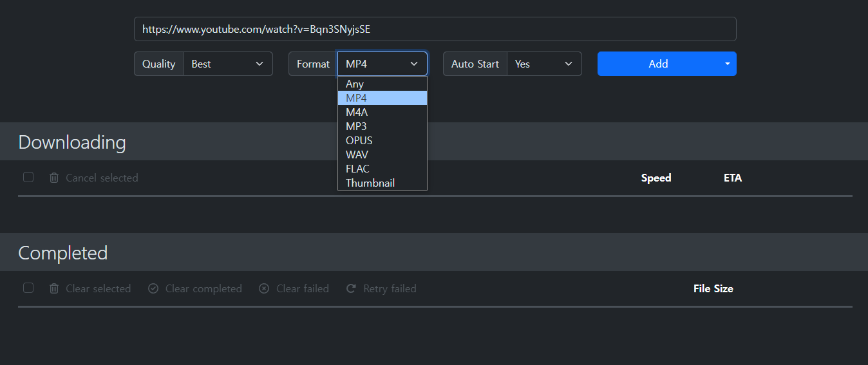868x365 pixels.
Task: Click the X circle icon for Clear failed
Action: 264,288
